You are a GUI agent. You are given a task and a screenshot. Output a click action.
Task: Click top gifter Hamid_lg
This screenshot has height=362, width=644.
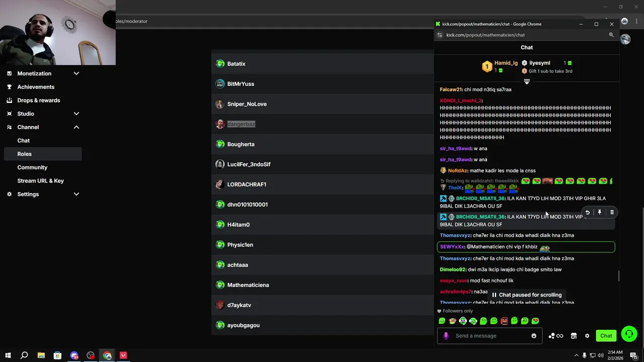(x=506, y=63)
